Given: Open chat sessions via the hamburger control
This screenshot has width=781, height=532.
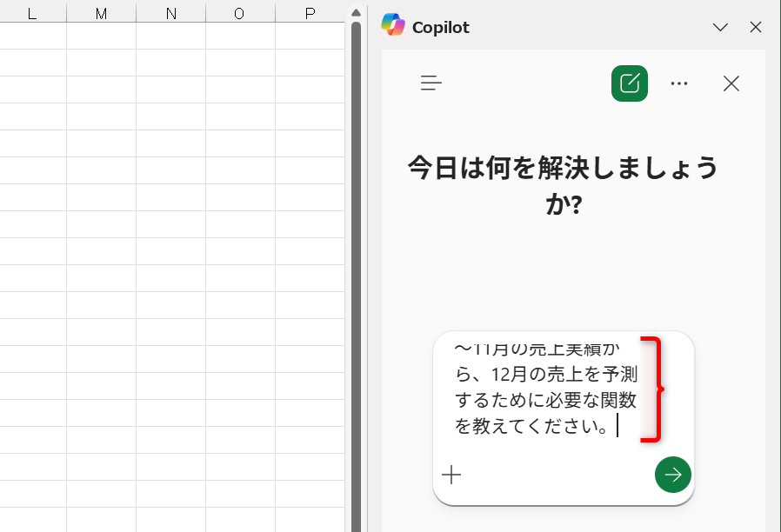Looking at the screenshot, I should [x=431, y=83].
